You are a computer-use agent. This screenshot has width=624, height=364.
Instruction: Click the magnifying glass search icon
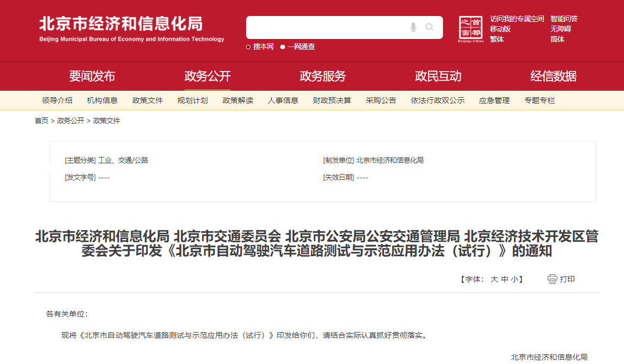click(429, 27)
